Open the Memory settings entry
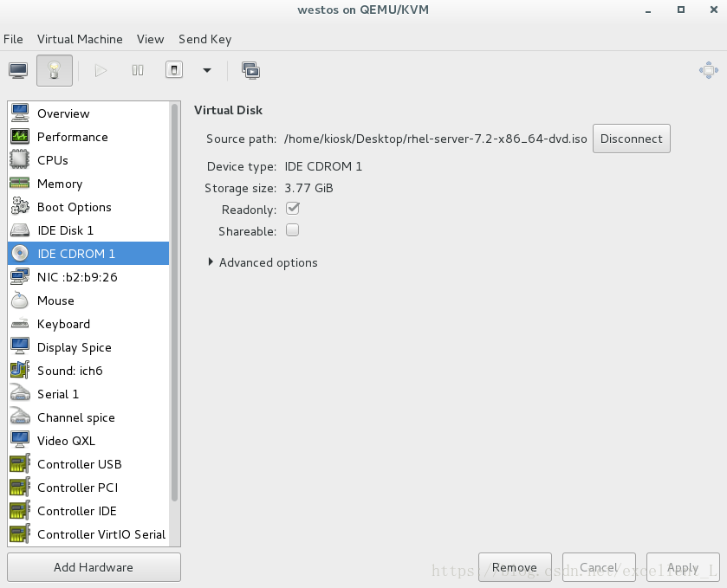Image resolution: width=727 pixels, height=588 pixels. 88,184
